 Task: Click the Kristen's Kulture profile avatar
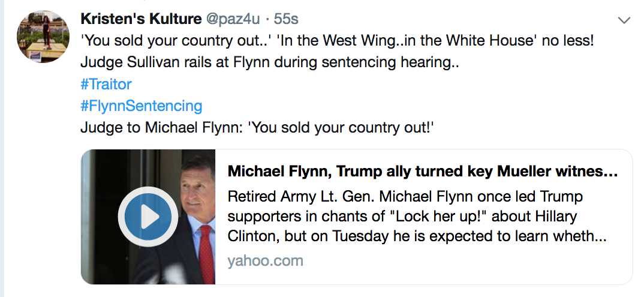point(39,37)
